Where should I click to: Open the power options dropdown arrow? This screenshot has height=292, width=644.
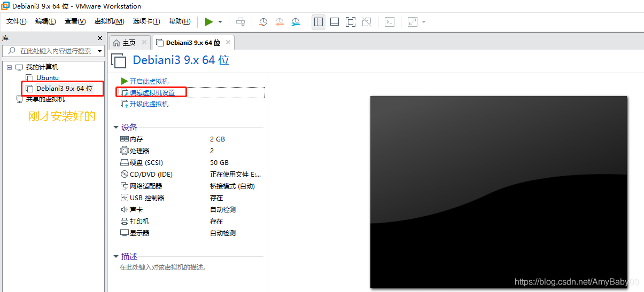tap(220, 22)
